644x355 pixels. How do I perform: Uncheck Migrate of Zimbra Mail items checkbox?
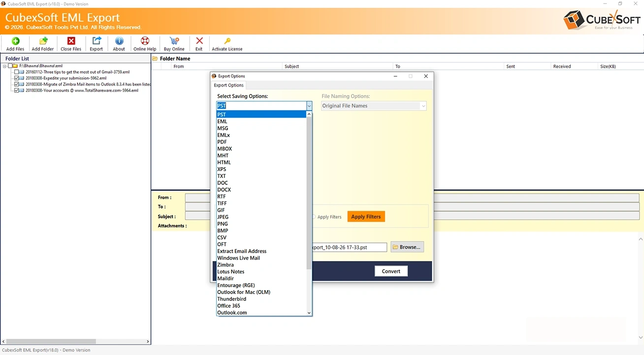17,84
